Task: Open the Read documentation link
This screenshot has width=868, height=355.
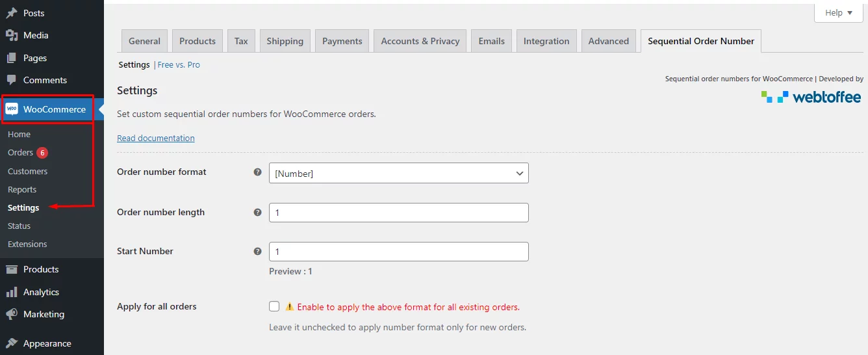Action: point(156,138)
